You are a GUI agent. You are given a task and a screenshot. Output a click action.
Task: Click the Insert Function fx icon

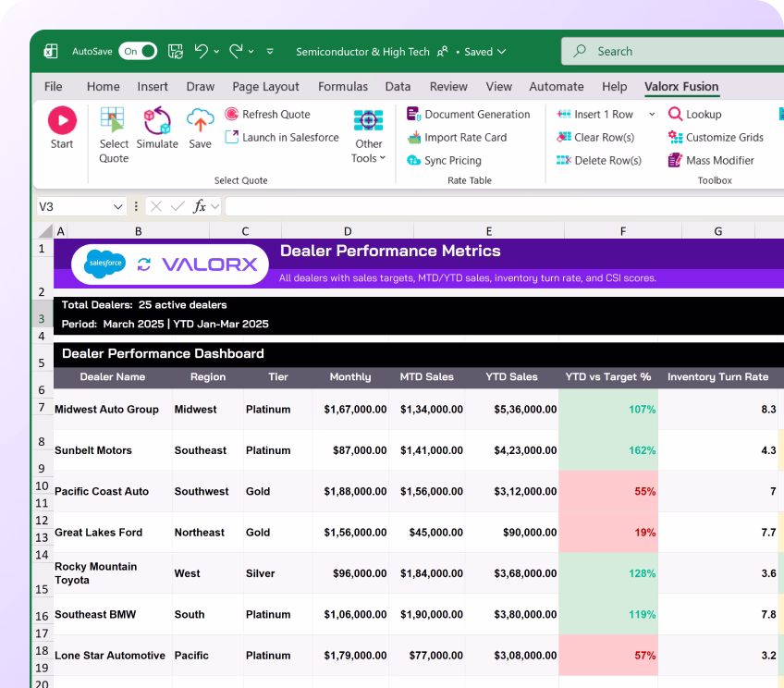[x=200, y=206]
